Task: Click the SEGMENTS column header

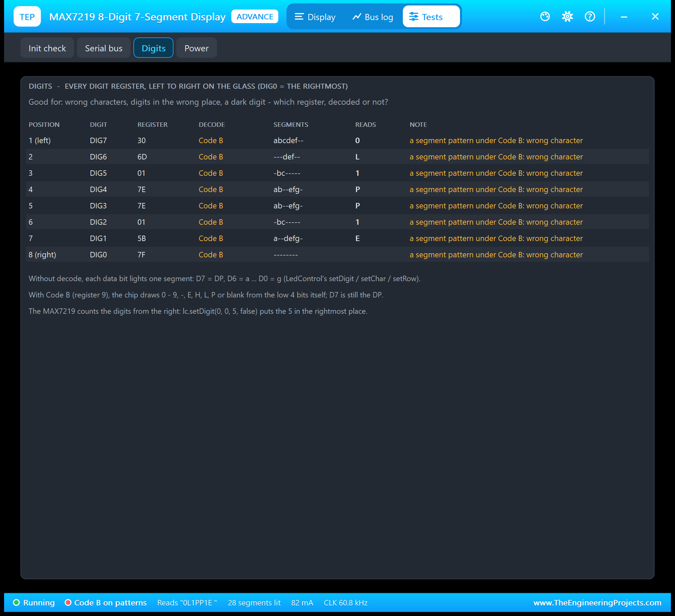Action: coord(291,124)
